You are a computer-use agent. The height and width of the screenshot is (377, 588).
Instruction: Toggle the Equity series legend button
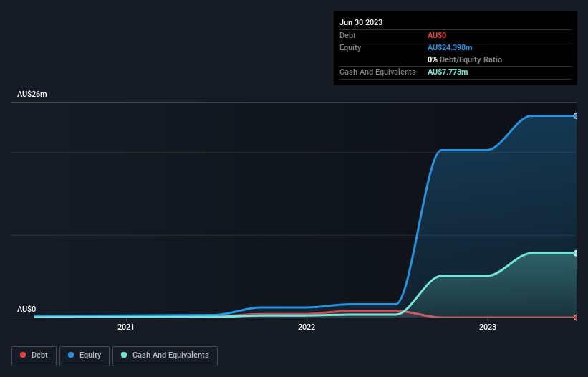pos(85,355)
